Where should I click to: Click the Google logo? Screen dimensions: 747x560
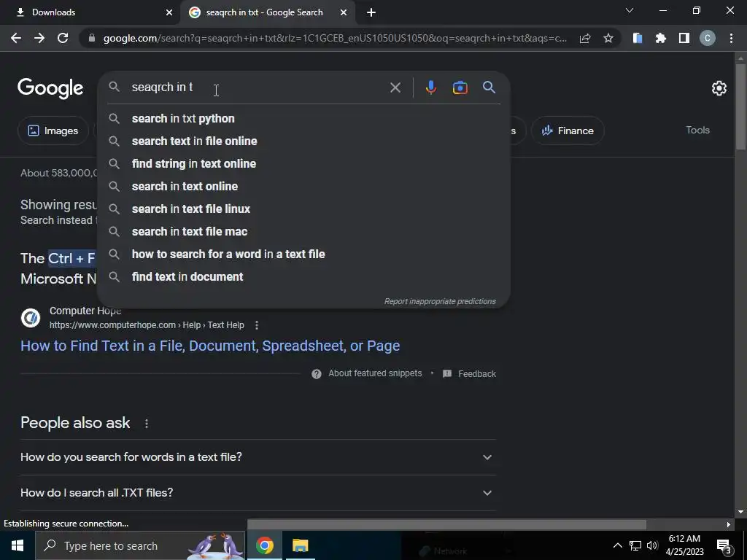click(x=50, y=88)
